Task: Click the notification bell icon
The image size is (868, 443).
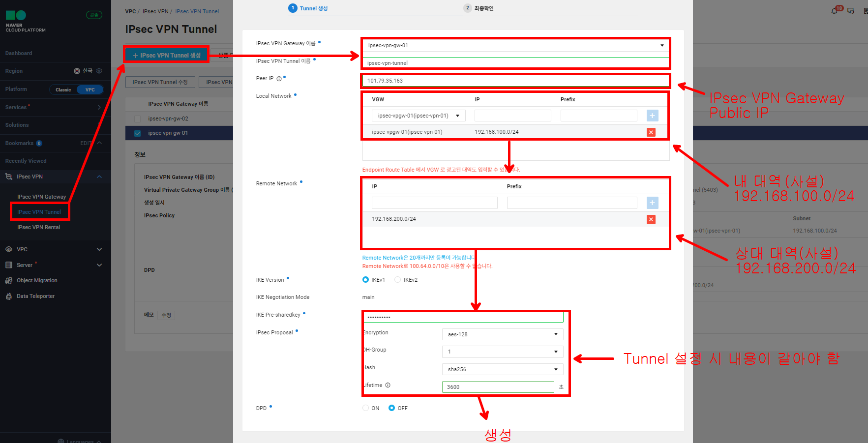Action: (x=834, y=11)
